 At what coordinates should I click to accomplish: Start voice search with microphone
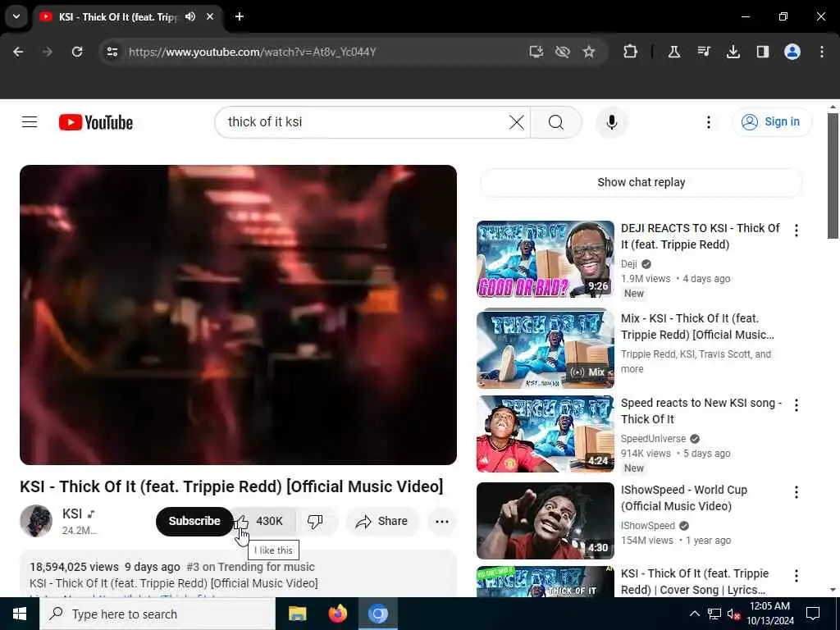click(612, 122)
